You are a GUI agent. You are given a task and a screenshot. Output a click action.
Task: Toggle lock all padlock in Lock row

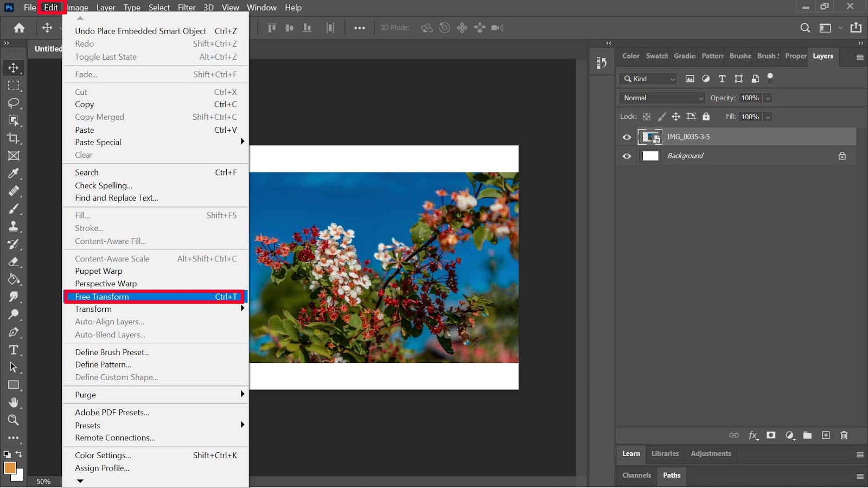click(706, 117)
